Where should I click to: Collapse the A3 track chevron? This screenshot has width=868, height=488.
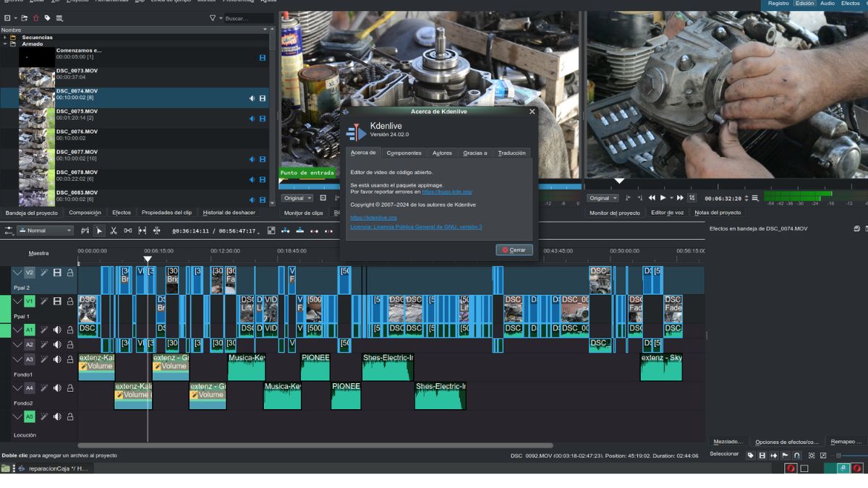(18, 359)
